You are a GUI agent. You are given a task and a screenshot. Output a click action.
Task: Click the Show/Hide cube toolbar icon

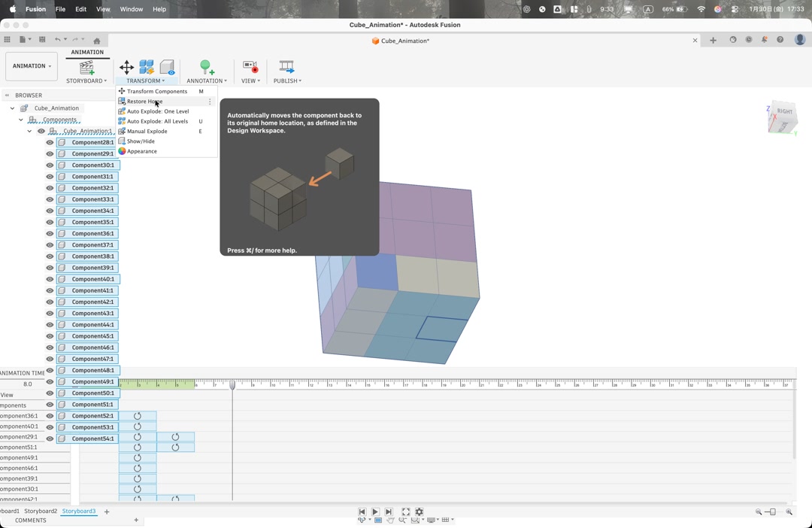[x=167, y=68]
